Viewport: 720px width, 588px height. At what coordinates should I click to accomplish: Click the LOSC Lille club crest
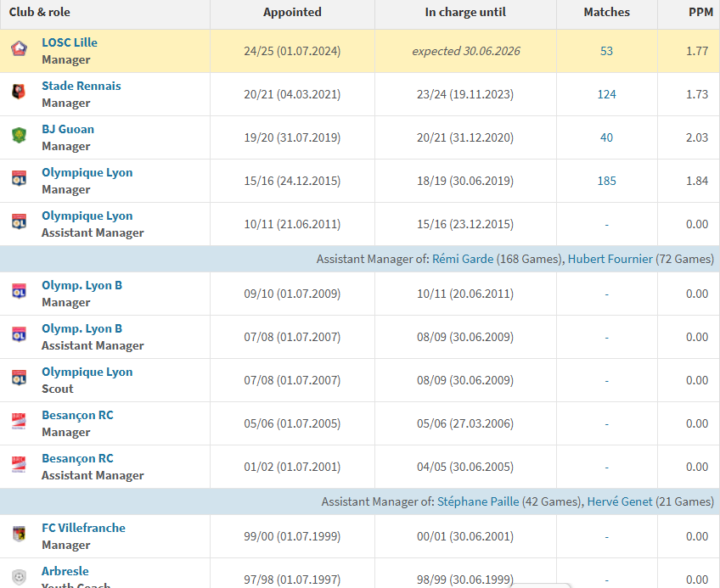[x=19, y=48]
